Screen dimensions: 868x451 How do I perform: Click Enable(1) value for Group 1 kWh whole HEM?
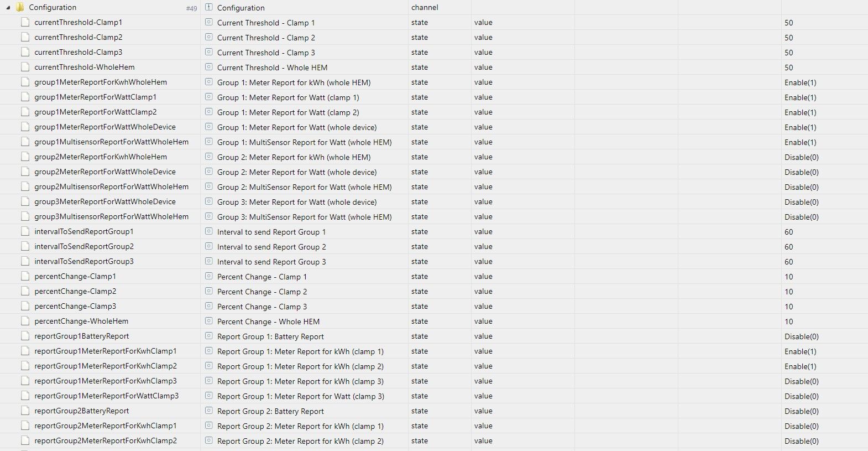(801, 82)
